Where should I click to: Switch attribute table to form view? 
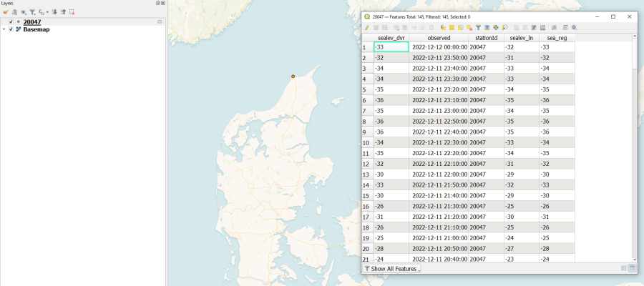coord(624,268)
